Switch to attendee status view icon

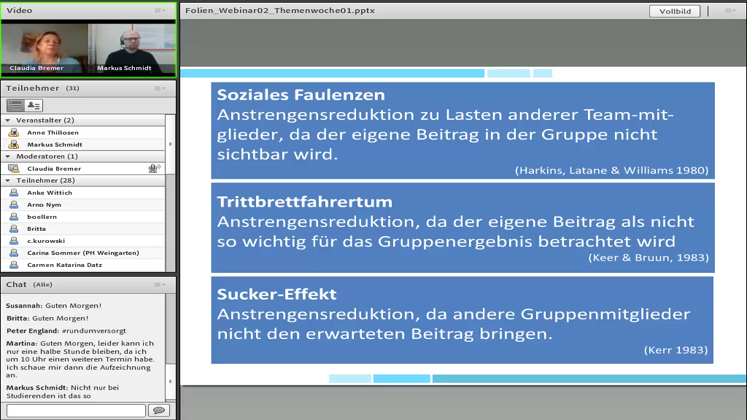click(x=34, y=105)
